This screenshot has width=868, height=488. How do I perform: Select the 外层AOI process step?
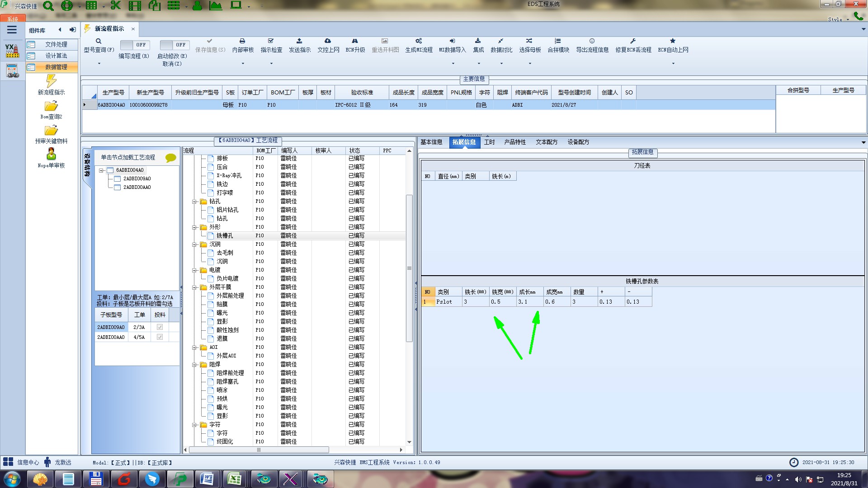(x=226, y=356)
